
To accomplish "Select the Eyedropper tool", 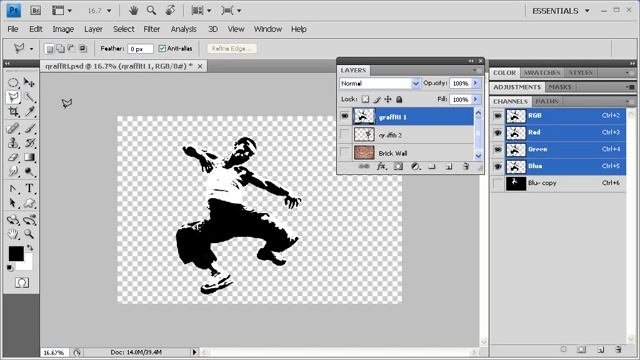I will 29,111.
